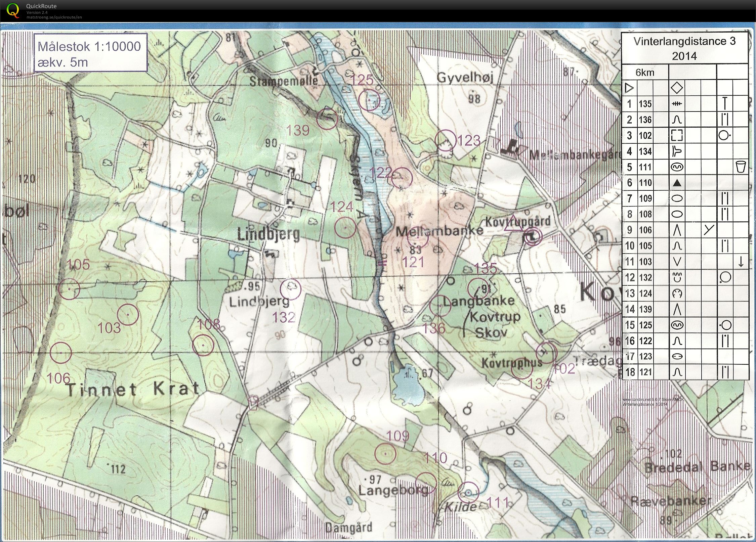756x542 pixels.
Task: Click the ækv. 5m contour interval text
Action: pyautogui.click(x=63, y=62)
